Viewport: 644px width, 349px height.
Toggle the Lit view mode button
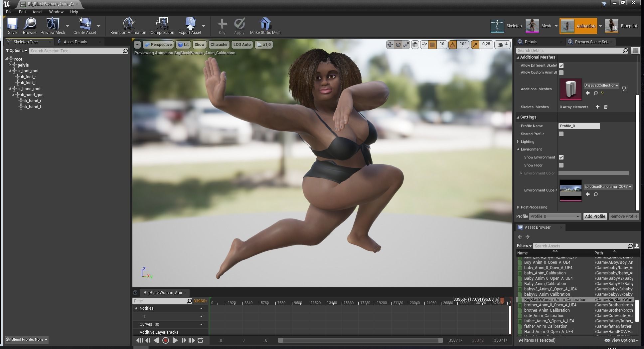tap(183, 45)
